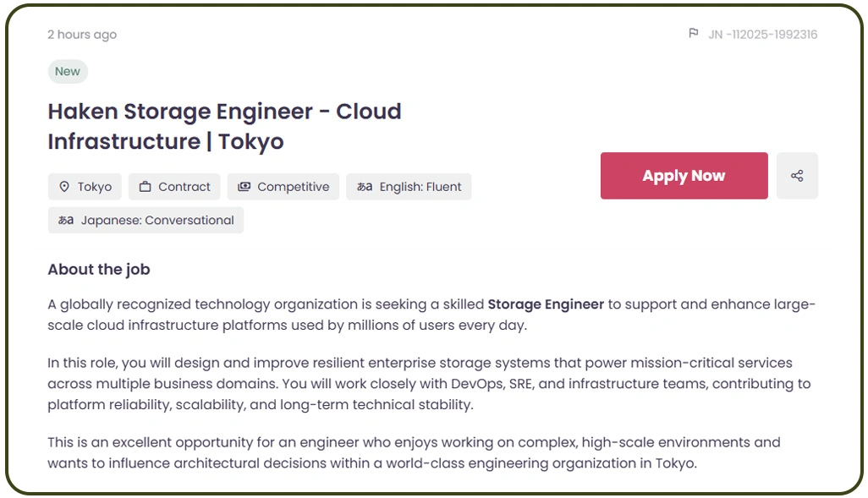
Task: Click the share icon next to Apply Now
Action: 797,175
